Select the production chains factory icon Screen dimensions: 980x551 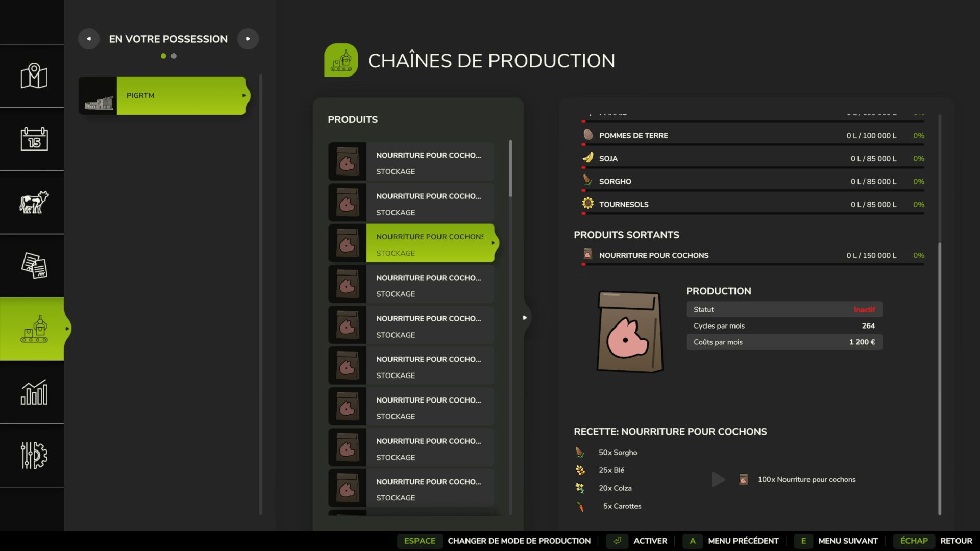pos(34,329)
